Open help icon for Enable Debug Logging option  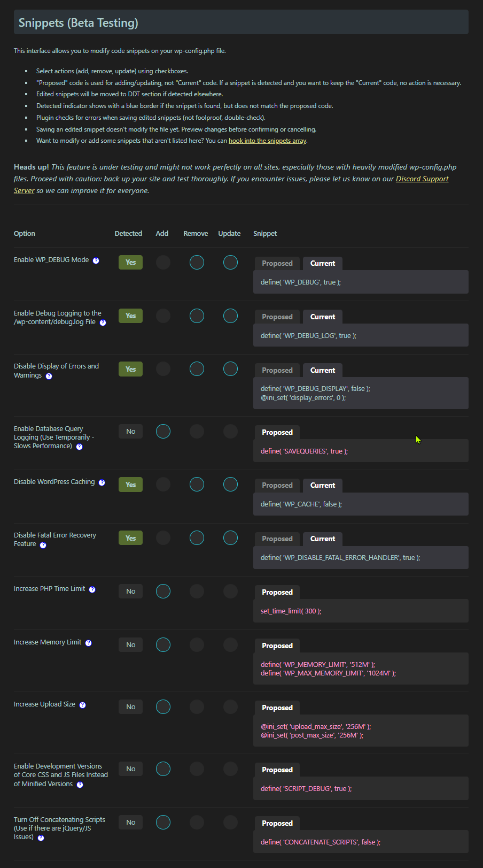point(103,322)
